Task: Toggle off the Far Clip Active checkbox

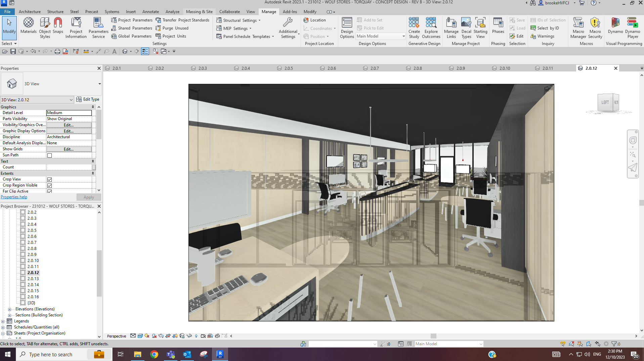Action: [x=49, y=191]
